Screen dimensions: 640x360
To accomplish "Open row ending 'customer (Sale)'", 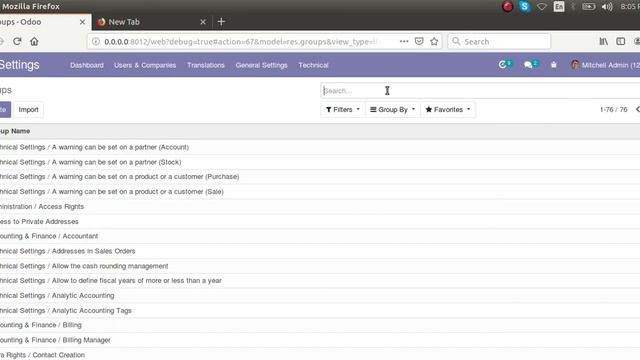I will 320,191.
